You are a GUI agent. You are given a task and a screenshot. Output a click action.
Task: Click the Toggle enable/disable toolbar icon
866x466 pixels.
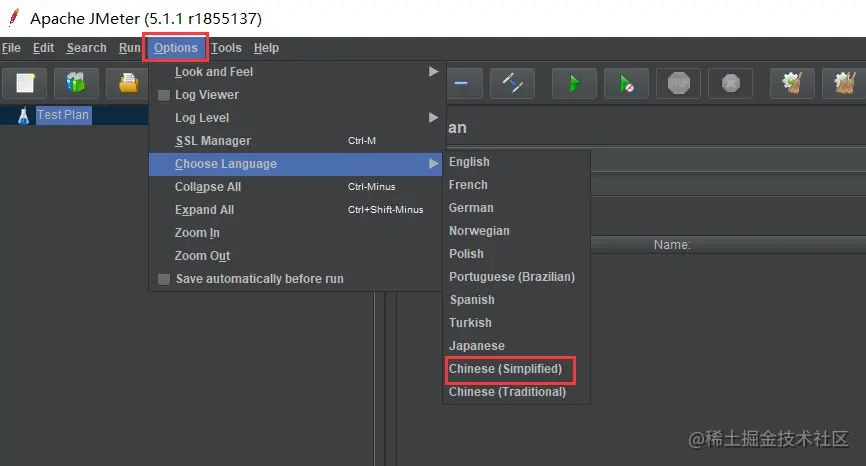click(512, 83)
